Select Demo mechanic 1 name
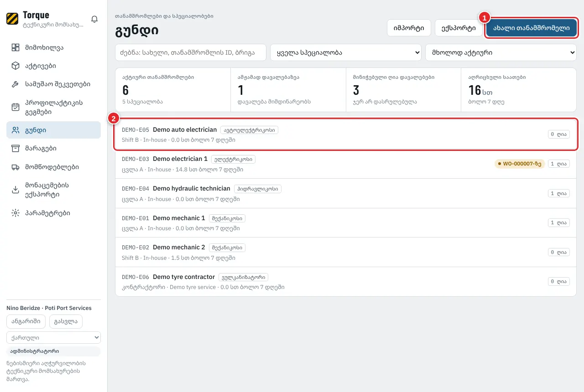The height and width of the screenshot is (392, 584). click(179, 218)
